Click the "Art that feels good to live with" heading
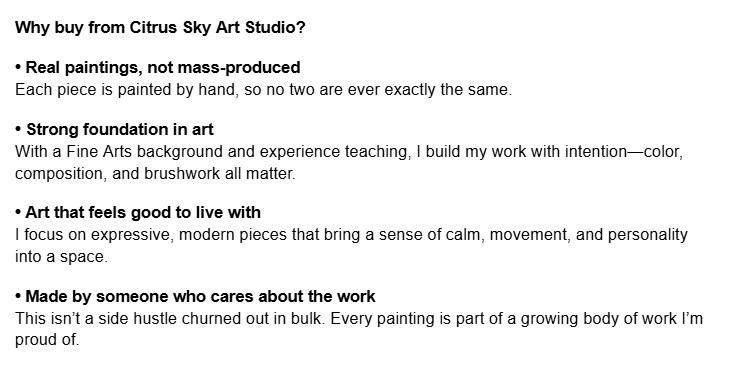Screen dimensions: 742x376 tap(143, 212)
